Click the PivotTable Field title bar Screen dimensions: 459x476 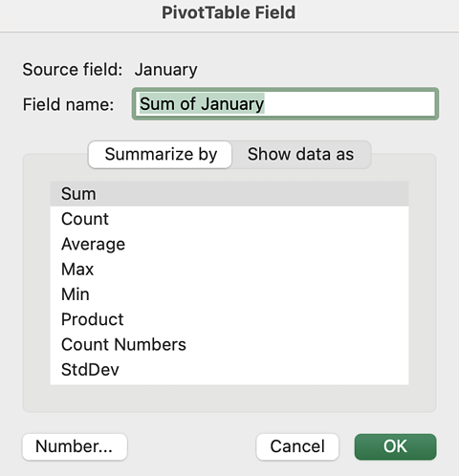tap(229, 13)
